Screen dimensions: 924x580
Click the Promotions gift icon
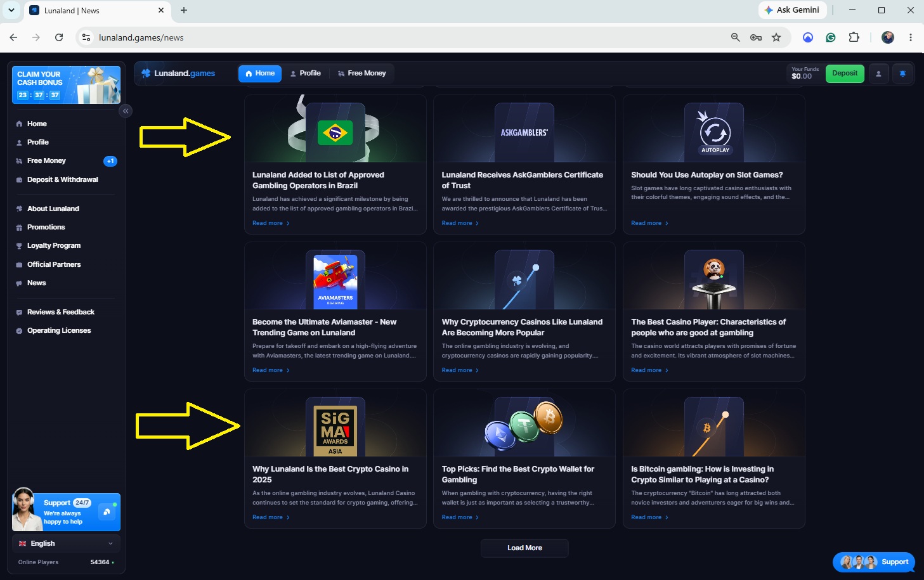click(19, 228)
